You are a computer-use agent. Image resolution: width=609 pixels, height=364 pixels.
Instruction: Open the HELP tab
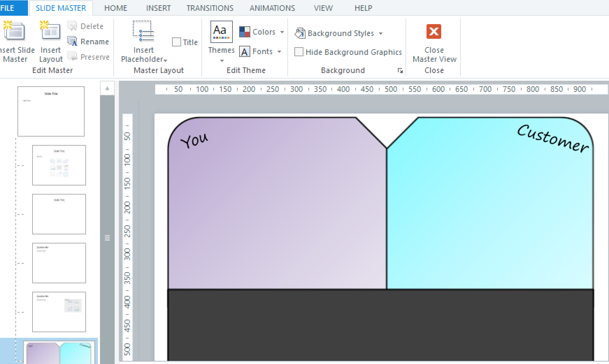(363, 8)
